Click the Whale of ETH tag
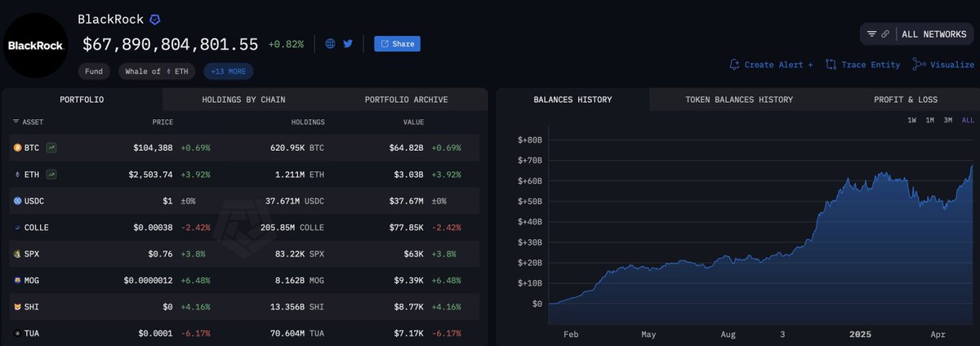Viewport: 980px width, 346px height. click(x=158, y=71)
